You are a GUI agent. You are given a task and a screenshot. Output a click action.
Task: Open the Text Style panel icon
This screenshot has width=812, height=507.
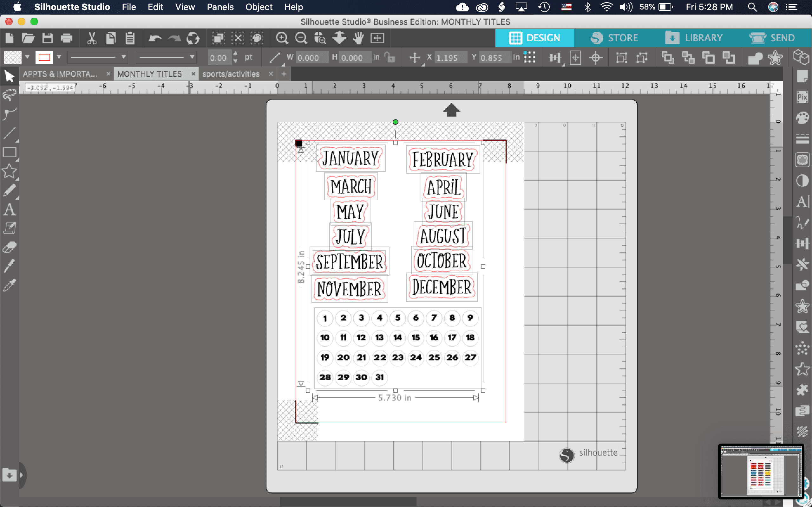802,202
